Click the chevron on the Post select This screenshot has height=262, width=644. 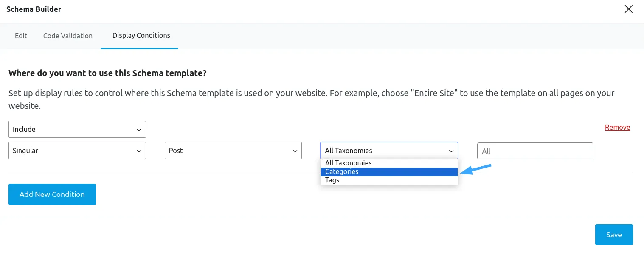(x=295, y=151)
